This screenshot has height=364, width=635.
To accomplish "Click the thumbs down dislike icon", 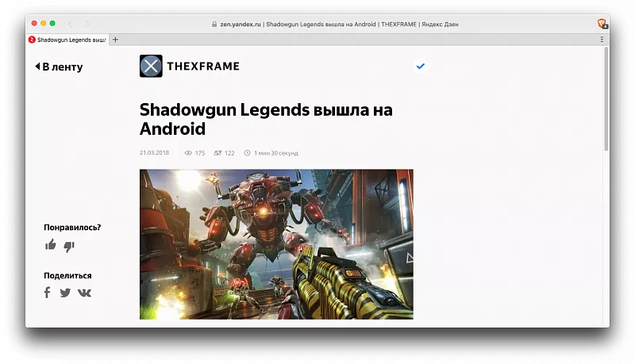I will (69, 245).
